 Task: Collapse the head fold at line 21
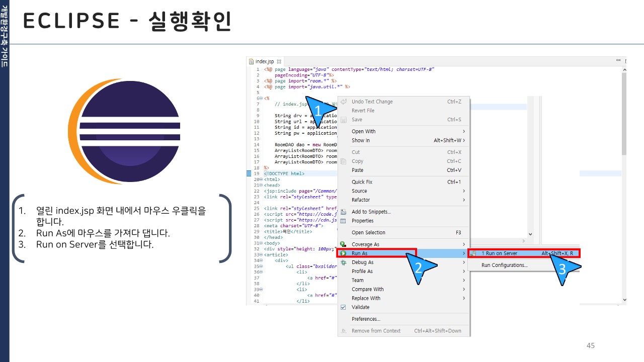pos(262,186)
